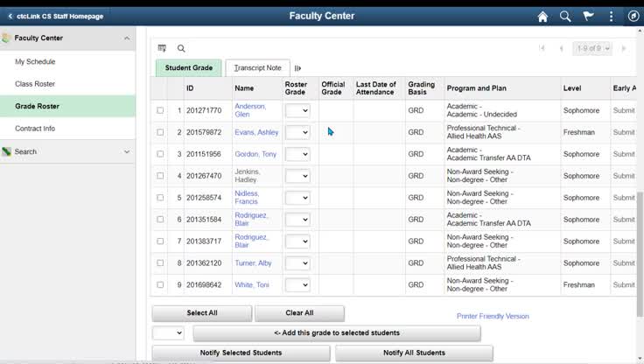644x364 pixels.
Task: Open the NavBar compass icon
Action: 633,16
